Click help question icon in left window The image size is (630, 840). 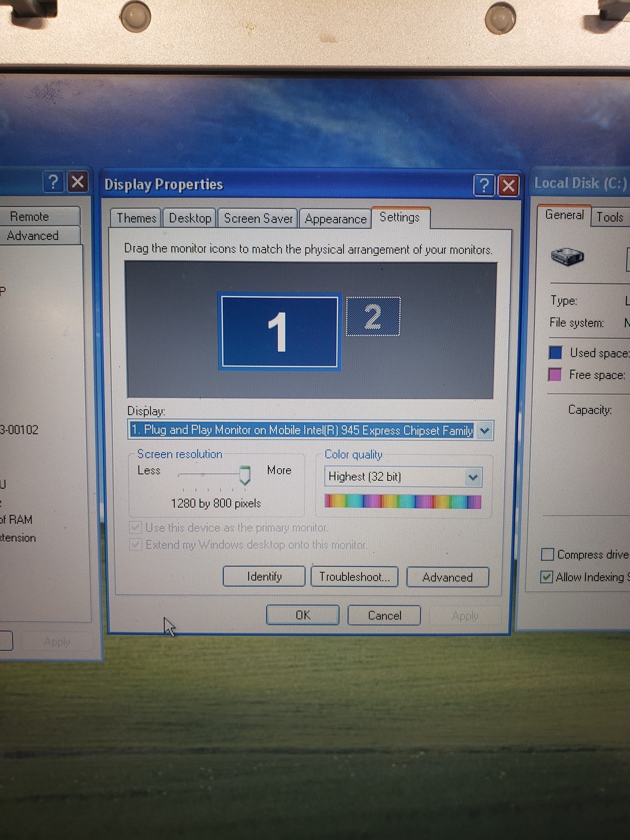(x=53, y=182)
